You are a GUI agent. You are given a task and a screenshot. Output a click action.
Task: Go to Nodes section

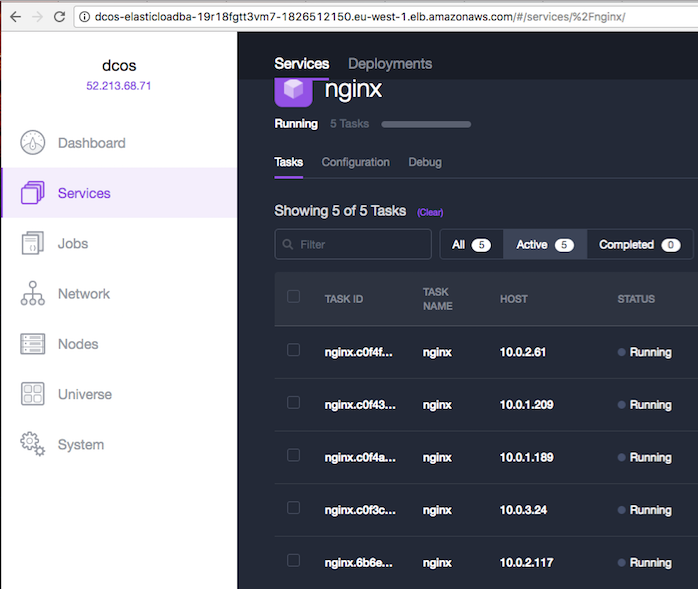(78, 344)
